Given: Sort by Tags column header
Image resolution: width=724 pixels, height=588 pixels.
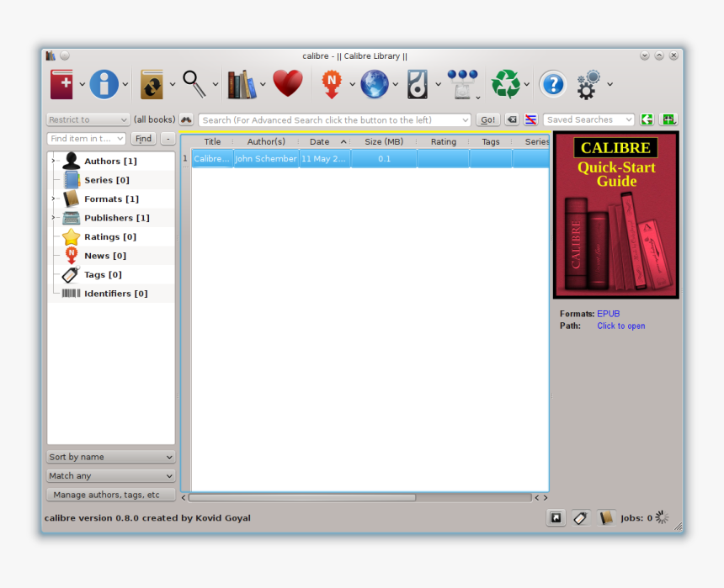Looking at the screenshot, I should tap(491, 141).
